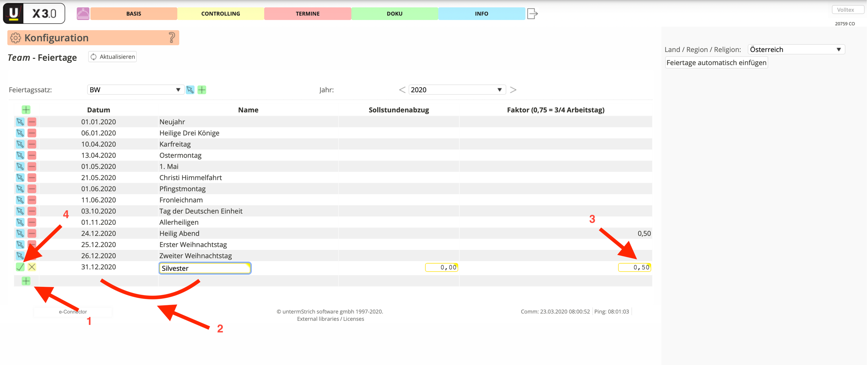
Task: Edit the Karfreitag row via blue arrow icon
Action: pyautogui.click(x=20, y=144)
